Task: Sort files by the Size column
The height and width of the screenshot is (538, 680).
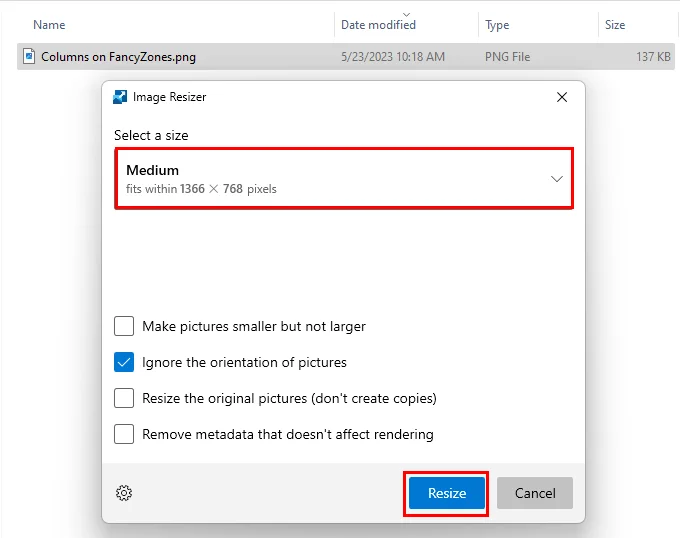Action: tap(615, 25)
